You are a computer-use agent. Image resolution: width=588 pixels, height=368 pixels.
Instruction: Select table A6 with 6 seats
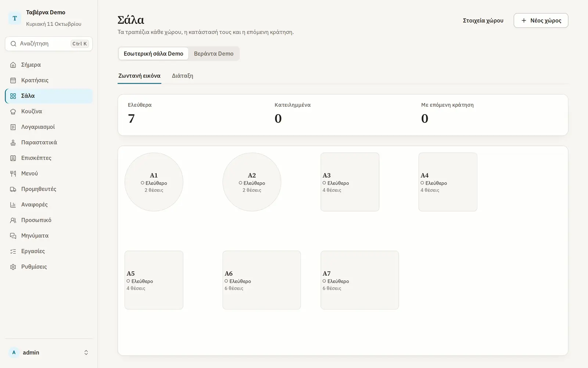point(262,280)
